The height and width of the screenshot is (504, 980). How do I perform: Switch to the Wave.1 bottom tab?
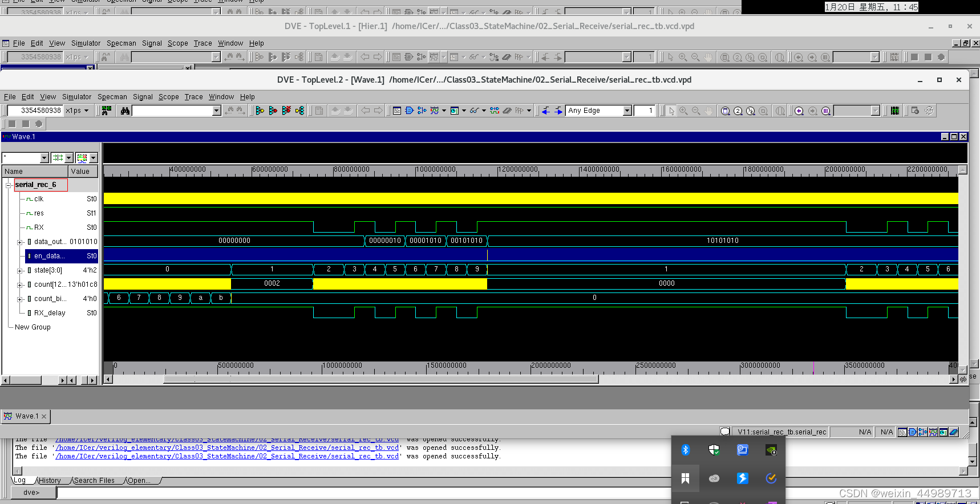click(x=26, y=416)
